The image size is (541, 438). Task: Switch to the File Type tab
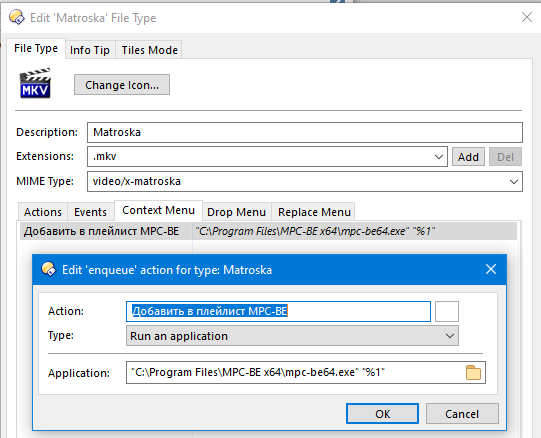(x=36, y=48)
